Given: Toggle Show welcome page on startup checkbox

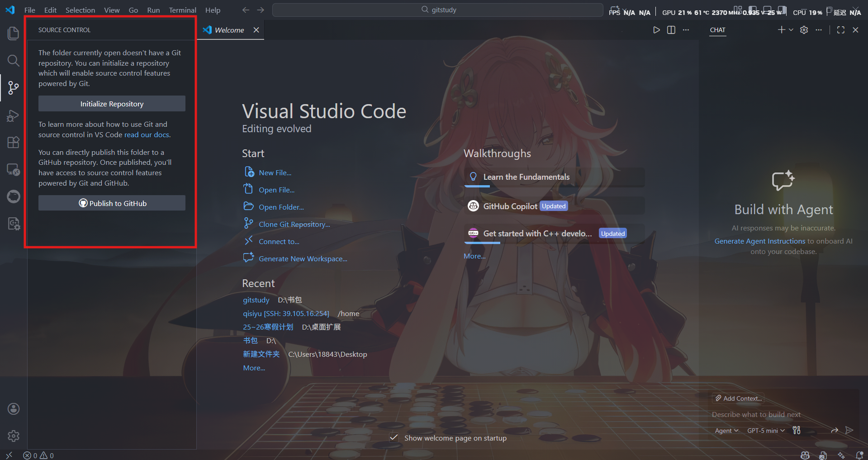Looking at the screenshot, I should click(394, 438).
